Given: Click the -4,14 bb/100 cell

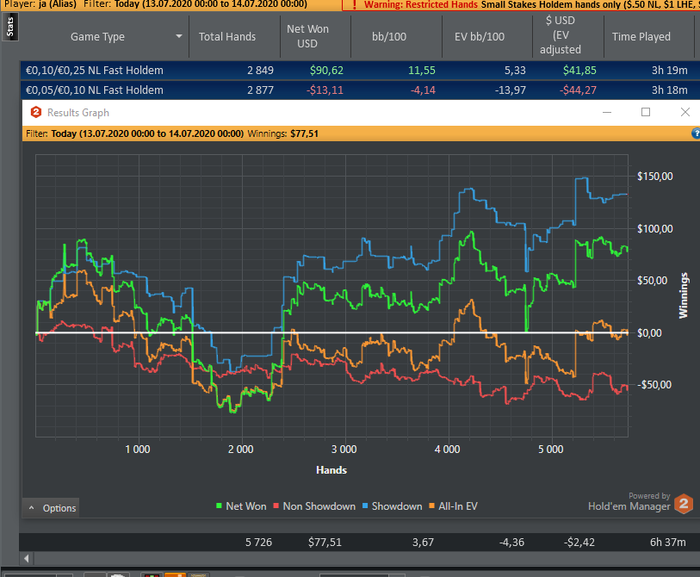Looking at the screenshot, I should (423, 90).
